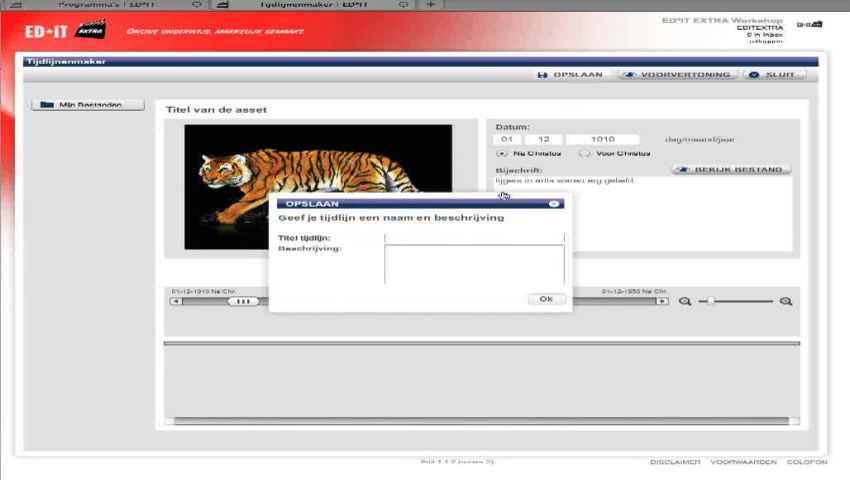Switch to Programma's ED*IT browser tab
The height and width of the screenshot is (480, 850).
(x=106, y=4)
